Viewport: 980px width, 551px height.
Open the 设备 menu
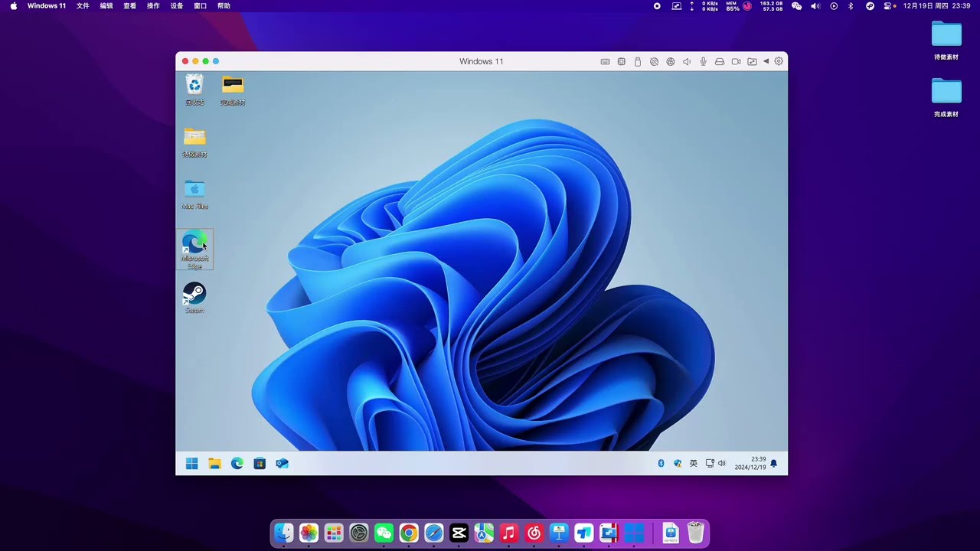[177, 6]
